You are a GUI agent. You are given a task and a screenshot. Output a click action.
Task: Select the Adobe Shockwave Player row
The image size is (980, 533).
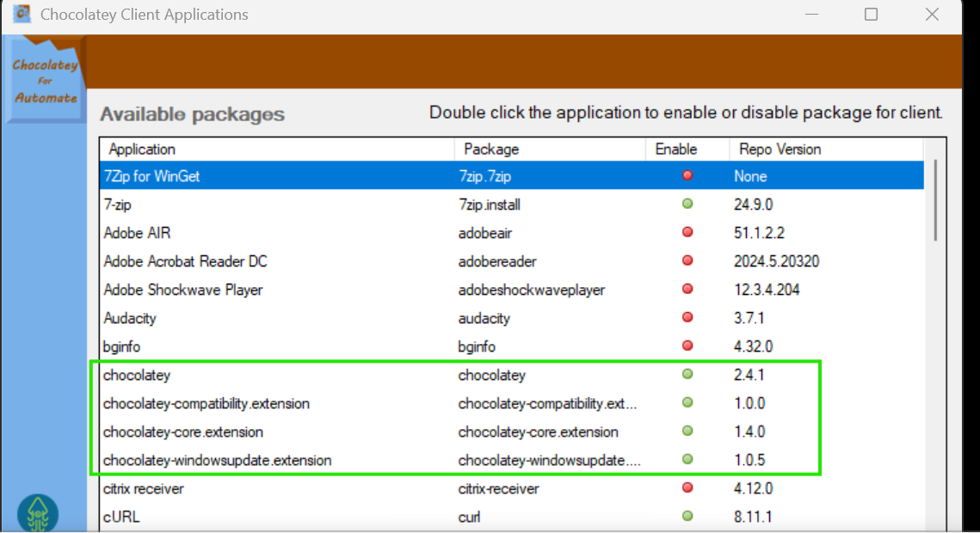[x=258, y=289]
